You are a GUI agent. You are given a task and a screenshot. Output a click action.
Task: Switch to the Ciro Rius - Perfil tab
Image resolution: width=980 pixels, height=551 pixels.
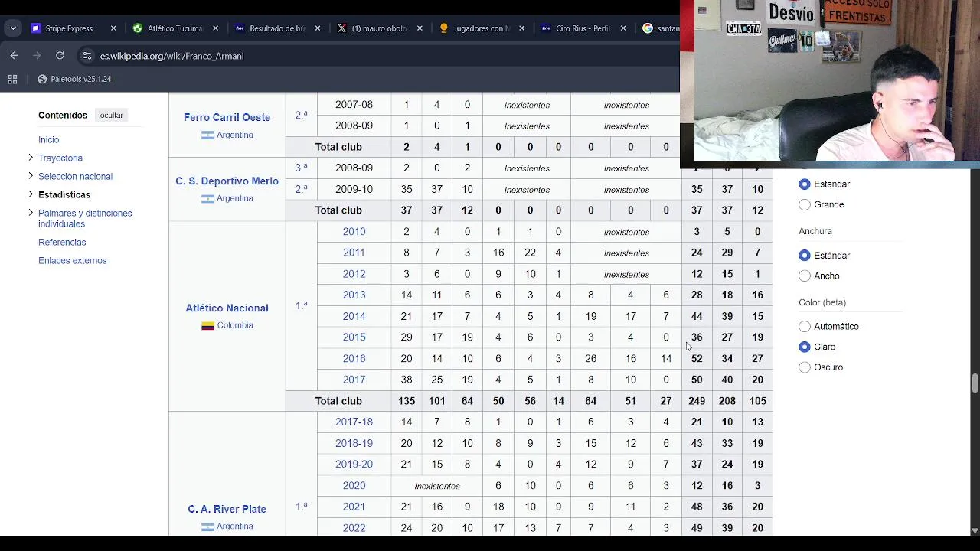(x=583, y=28)
